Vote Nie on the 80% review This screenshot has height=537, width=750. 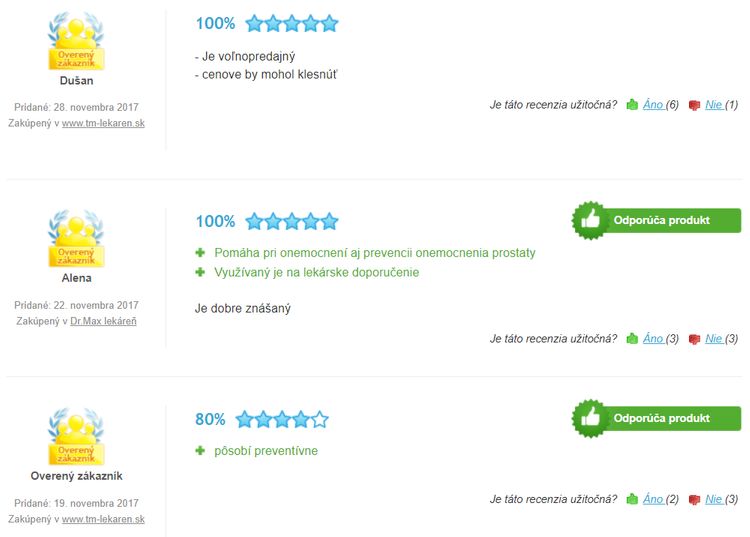(x=714, y=499)
